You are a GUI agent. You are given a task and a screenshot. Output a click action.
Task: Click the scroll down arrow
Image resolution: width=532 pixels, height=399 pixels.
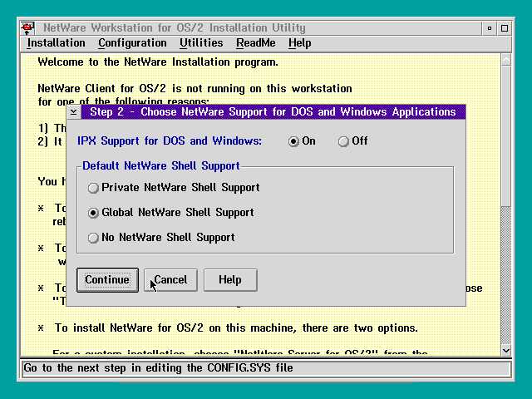[506, 350]
